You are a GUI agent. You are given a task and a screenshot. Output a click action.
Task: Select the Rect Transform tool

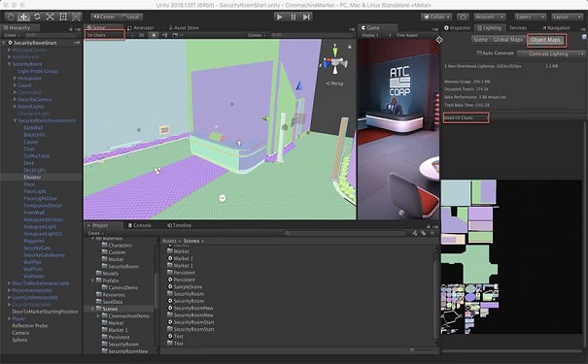pos(63,17)
